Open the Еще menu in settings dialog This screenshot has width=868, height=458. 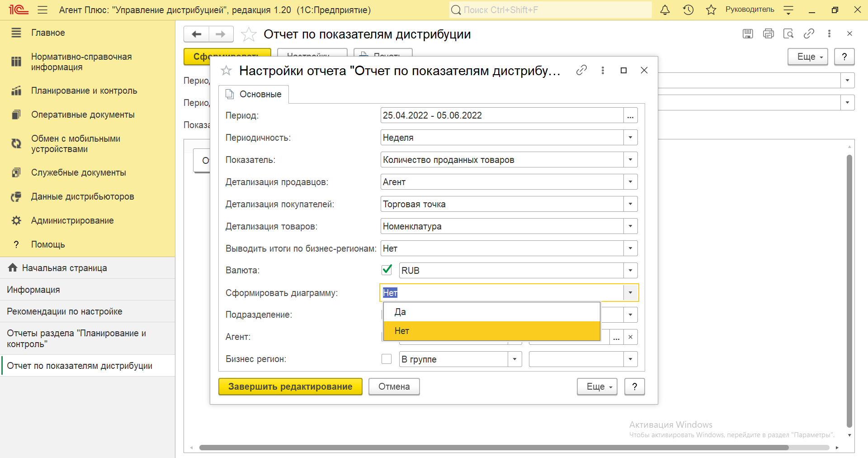(597, 386)
